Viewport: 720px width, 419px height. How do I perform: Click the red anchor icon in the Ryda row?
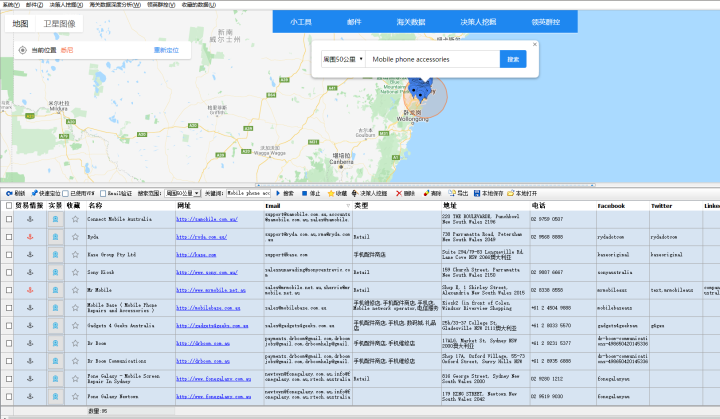click(x=30, y=237)
